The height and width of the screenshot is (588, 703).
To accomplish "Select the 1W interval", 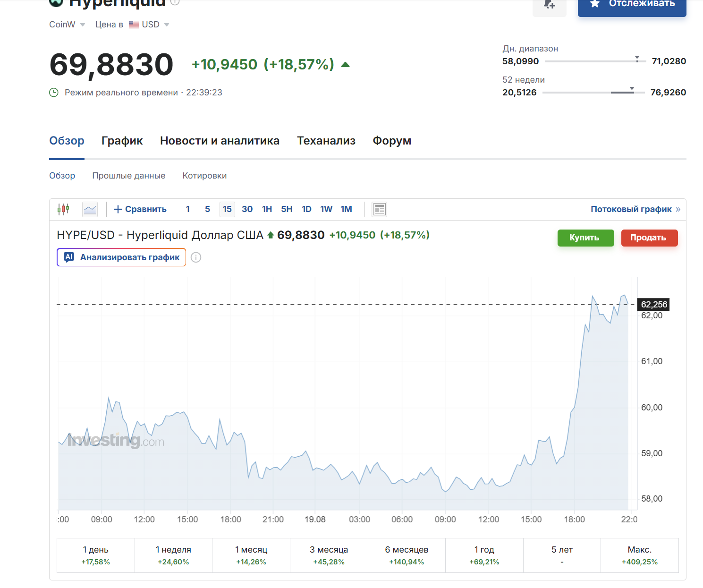I will (326, 209).
